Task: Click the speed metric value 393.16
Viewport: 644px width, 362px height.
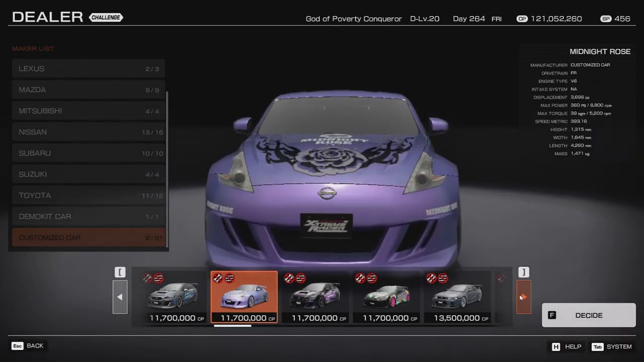Action: (579, 122)
